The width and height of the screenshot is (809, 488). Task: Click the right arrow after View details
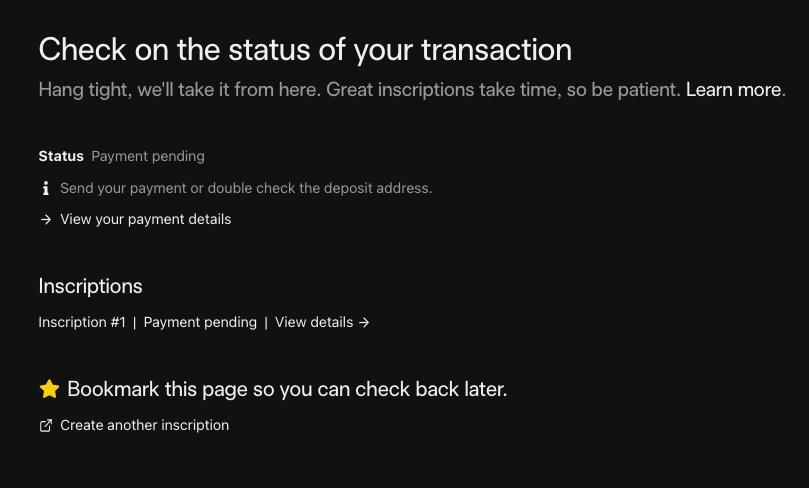[364, 322]
